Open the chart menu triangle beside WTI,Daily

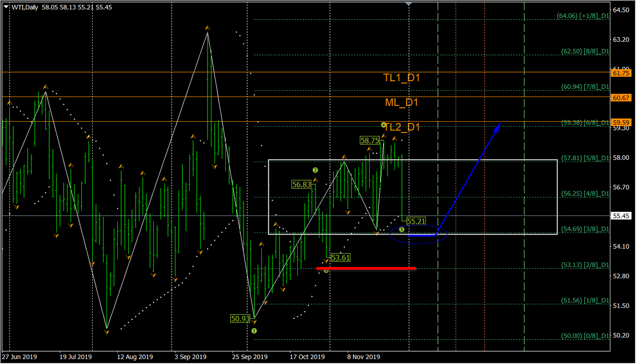(x=6, y=6)
